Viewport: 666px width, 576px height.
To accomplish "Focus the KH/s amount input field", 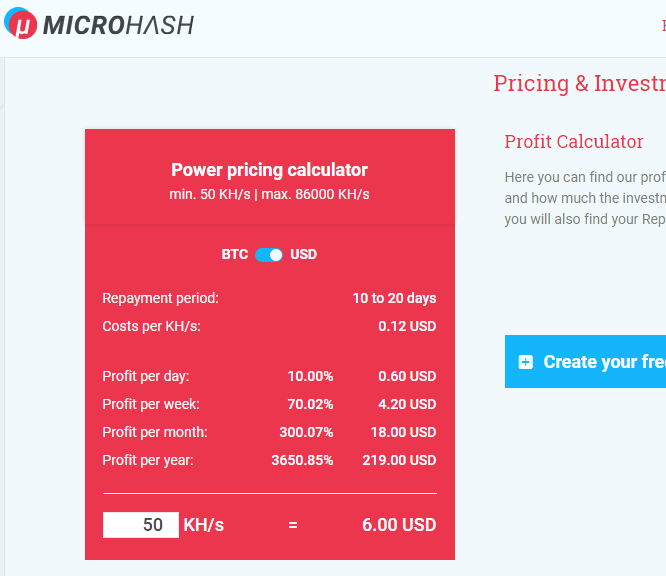I will coord(141,525).
